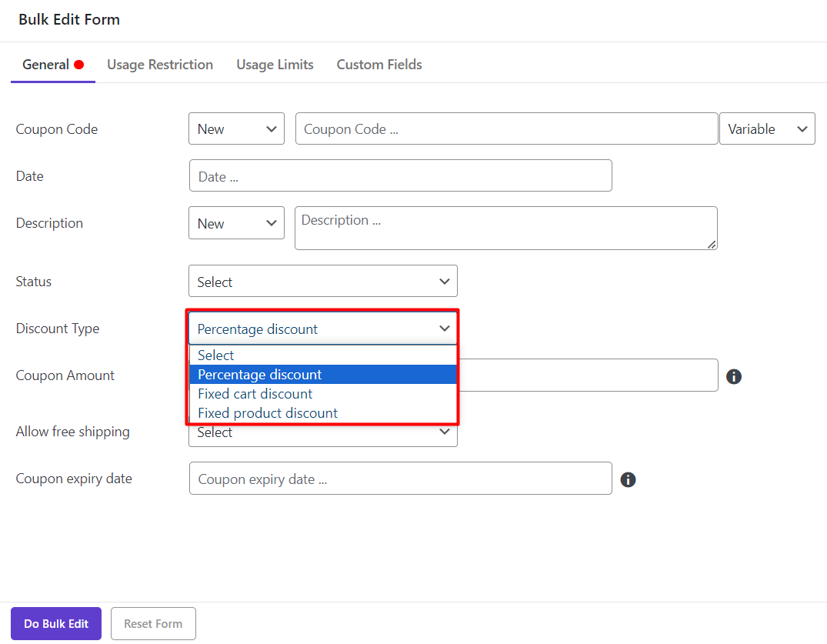Select the General tab
The image size is (827, 644).
(x=46, y=65)
